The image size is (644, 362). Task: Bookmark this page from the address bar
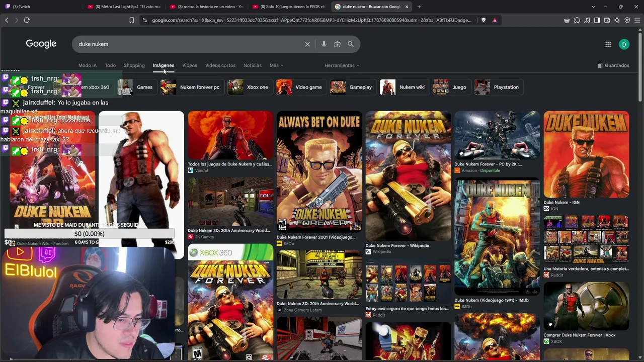(132, 20)
